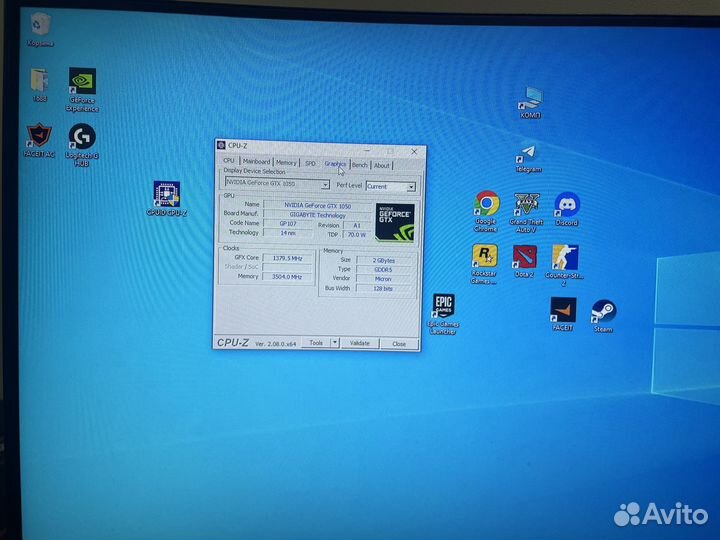720x540 pixels.
Task: Launch Logitech G HUB shortcut
Action: [82, 145]
